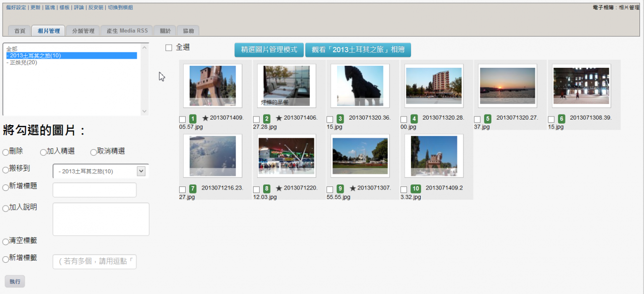Image resolution: width=644 pixels, height=294 pixels.
Task: Click the green number 10 badge
Action: tap(416, 189)
